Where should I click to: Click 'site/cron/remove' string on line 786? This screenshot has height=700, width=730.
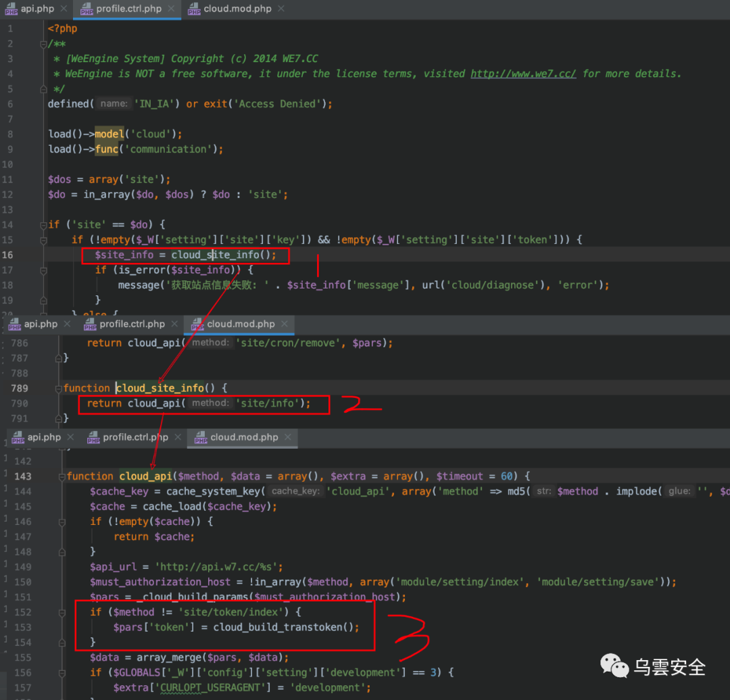[x=288, y=343]
